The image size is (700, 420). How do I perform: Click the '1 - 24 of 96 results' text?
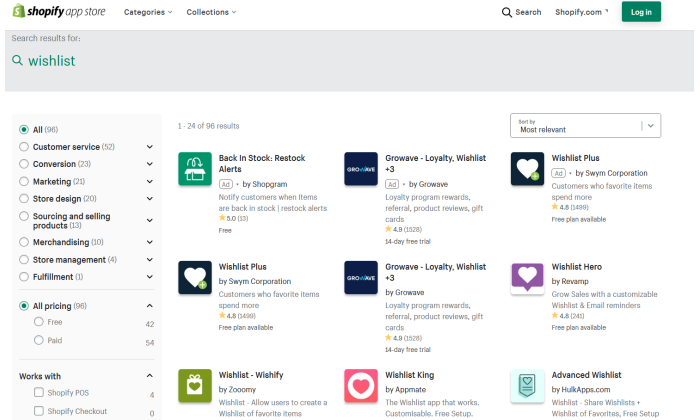pos(208,126)
